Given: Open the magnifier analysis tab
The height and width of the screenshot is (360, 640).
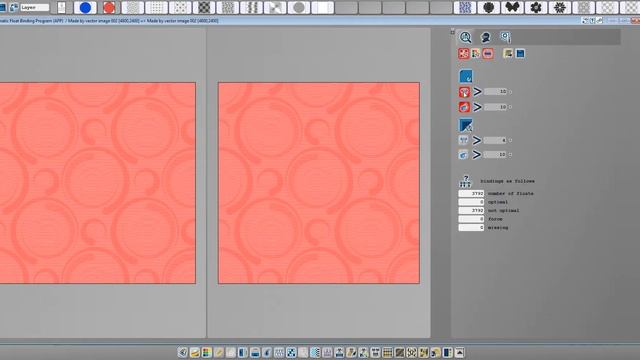Looking at the screenshot, I should click(x=465, y=37).
